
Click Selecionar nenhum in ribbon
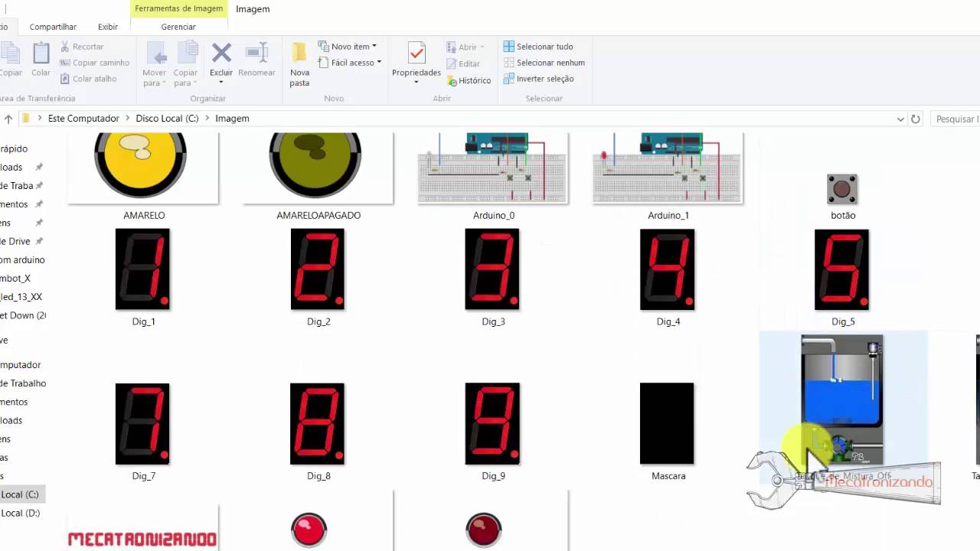click(x=544, y=63)
